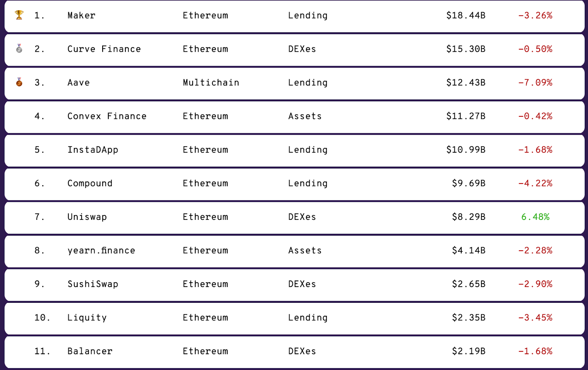The width and height of the screenshot is (588, 370).
Task: Open the Maker protocol entry
Action: coord(81,15)
